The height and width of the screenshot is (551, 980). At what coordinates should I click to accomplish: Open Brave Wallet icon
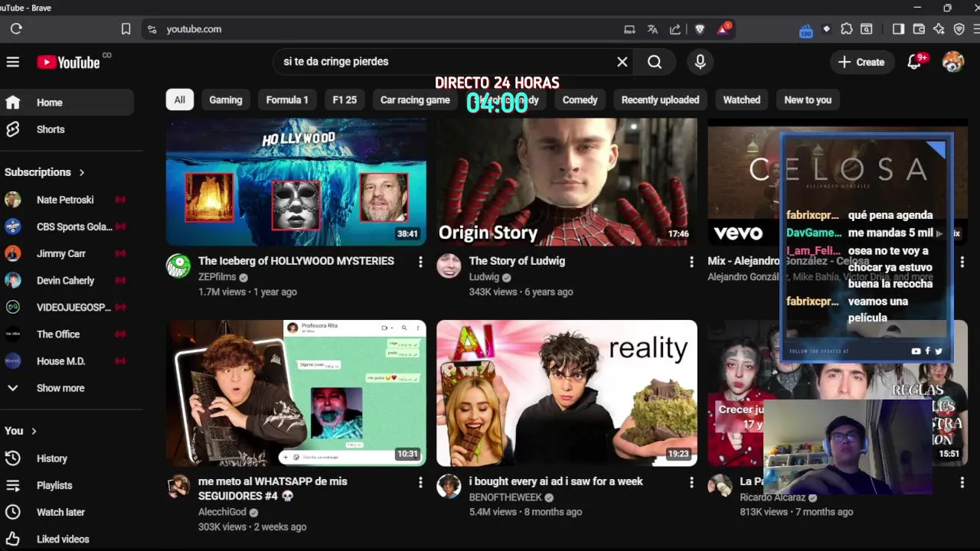[x=919, y=29]
